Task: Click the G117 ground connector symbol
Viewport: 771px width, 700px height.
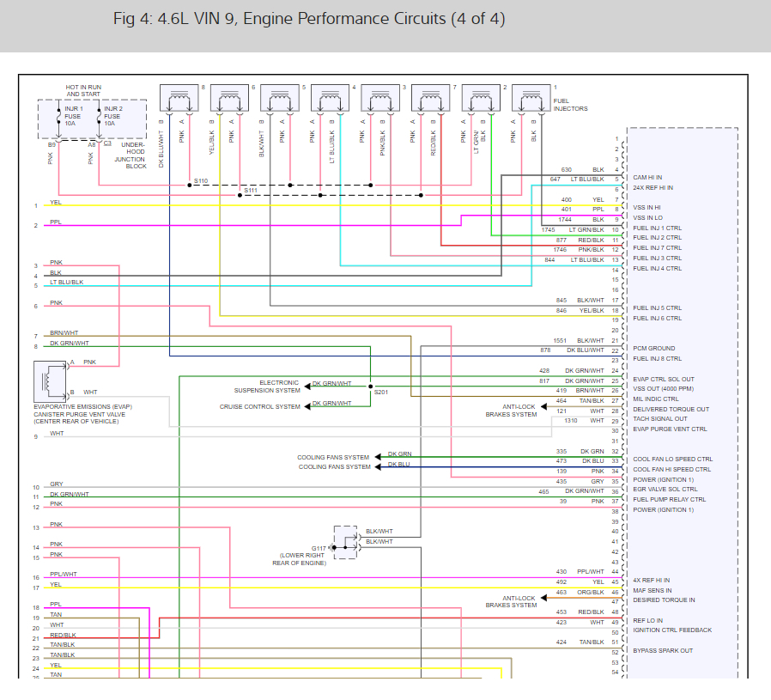Action: (x=346, y=542)
